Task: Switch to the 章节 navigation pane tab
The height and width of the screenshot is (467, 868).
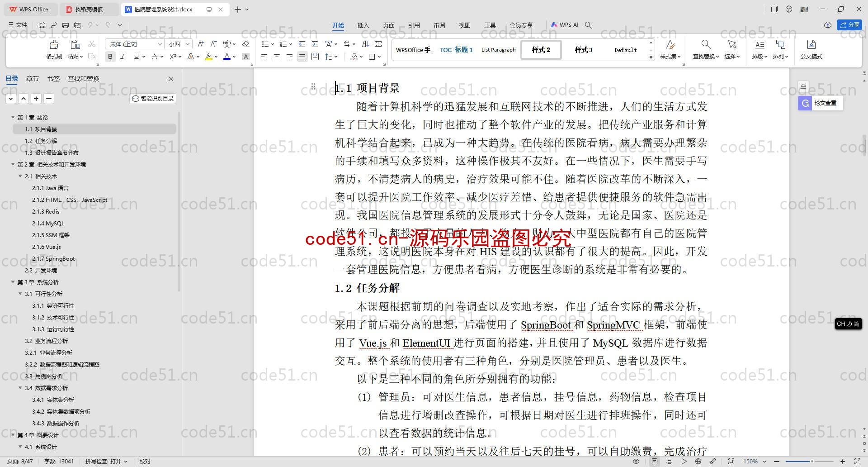Action: tap(33, 79)
